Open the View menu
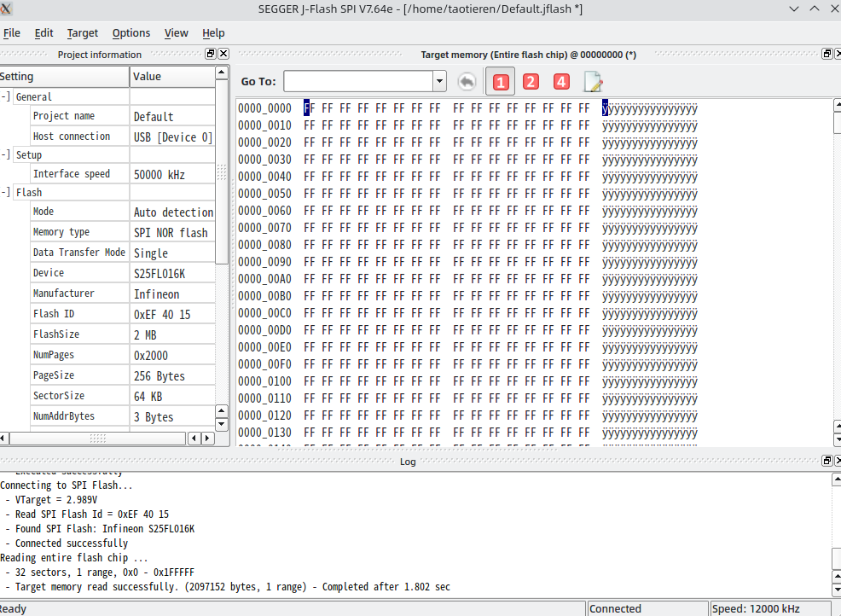Image resolution: width=841 pixels, height=616 pixels. (176, 32)
